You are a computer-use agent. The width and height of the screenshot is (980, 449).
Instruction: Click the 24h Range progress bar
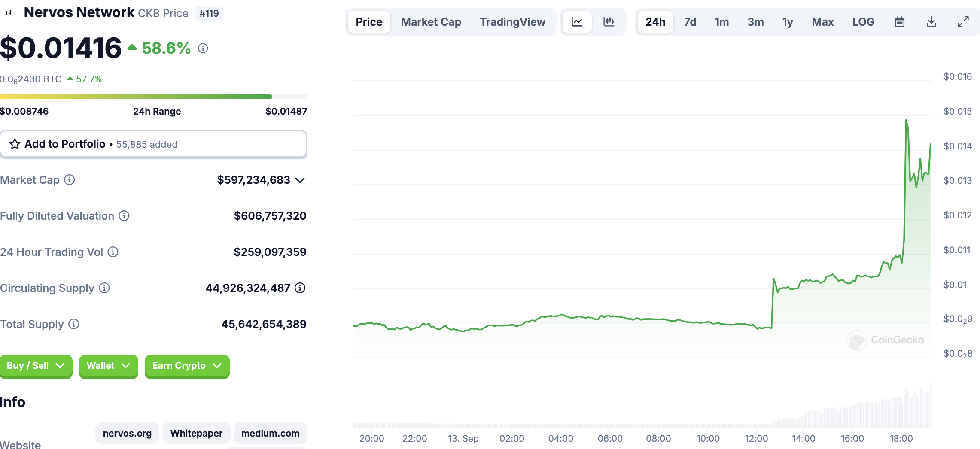153,97
